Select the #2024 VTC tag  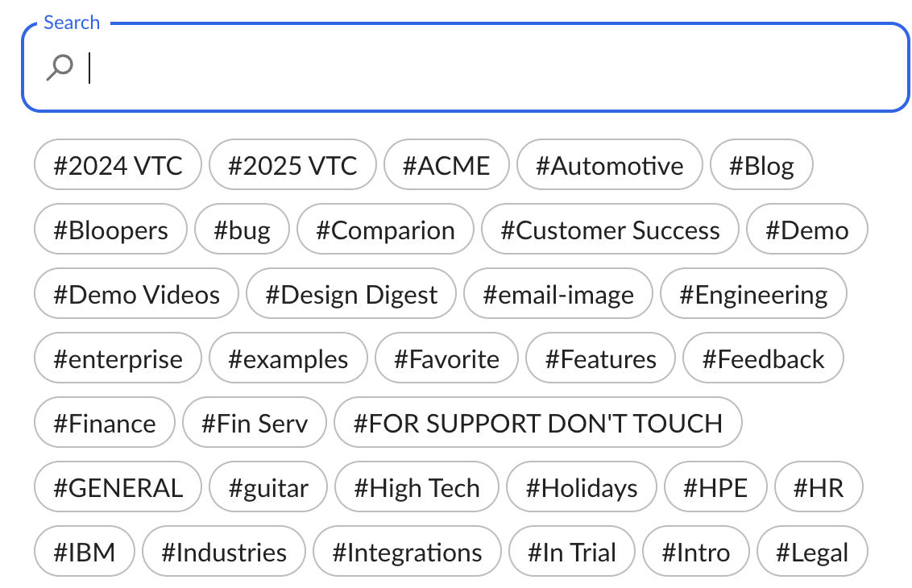118,166
